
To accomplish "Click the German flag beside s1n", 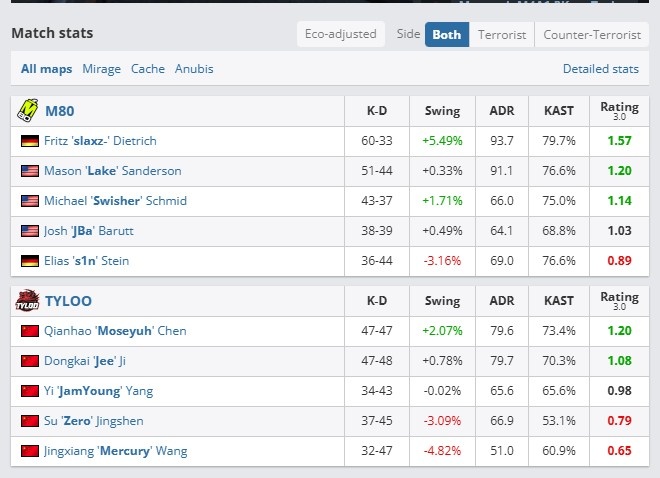I will [x=30, y=261].
